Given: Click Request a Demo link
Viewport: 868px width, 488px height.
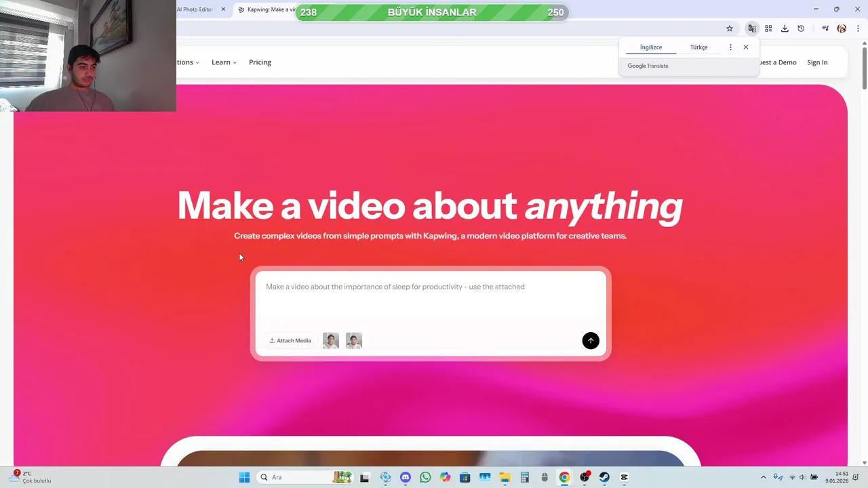Looking at the screenshot, I should 778,62.
